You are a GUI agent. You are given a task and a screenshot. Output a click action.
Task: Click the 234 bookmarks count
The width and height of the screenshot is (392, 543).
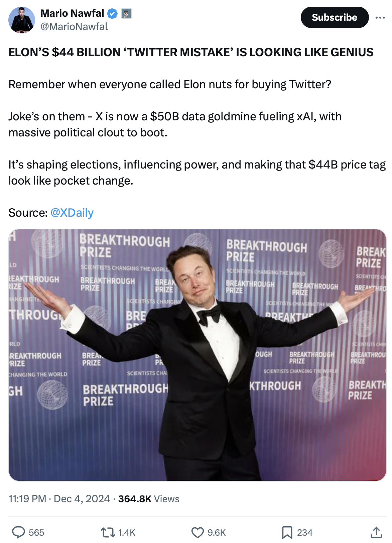pos(304,532)
